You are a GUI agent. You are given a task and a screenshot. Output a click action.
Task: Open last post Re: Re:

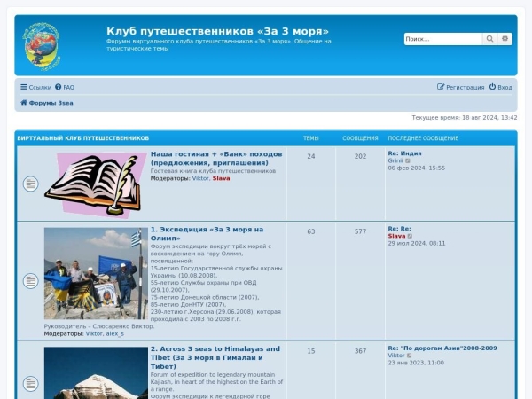(400, 229)
